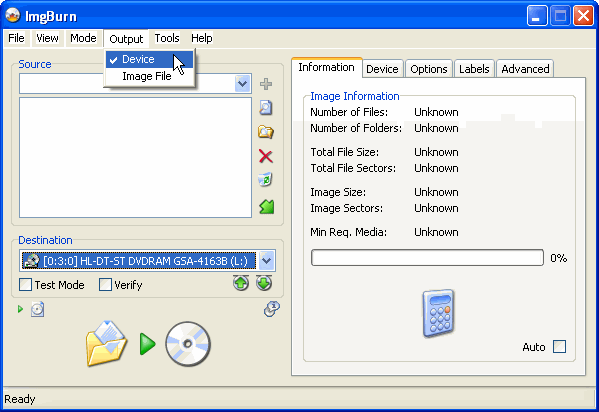Start the build with the folder-to-disc button
The height and width of the screenshot is (412, 599).
(x=148, y=344)
